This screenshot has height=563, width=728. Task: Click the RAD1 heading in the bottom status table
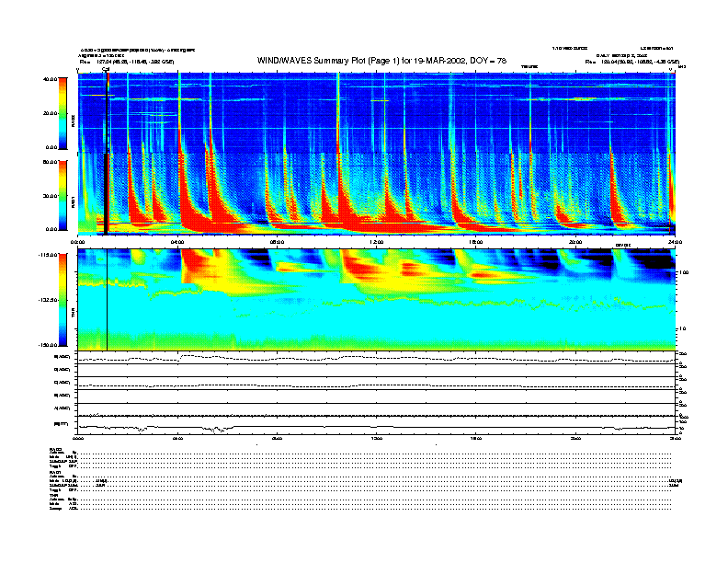pos(53,472)
